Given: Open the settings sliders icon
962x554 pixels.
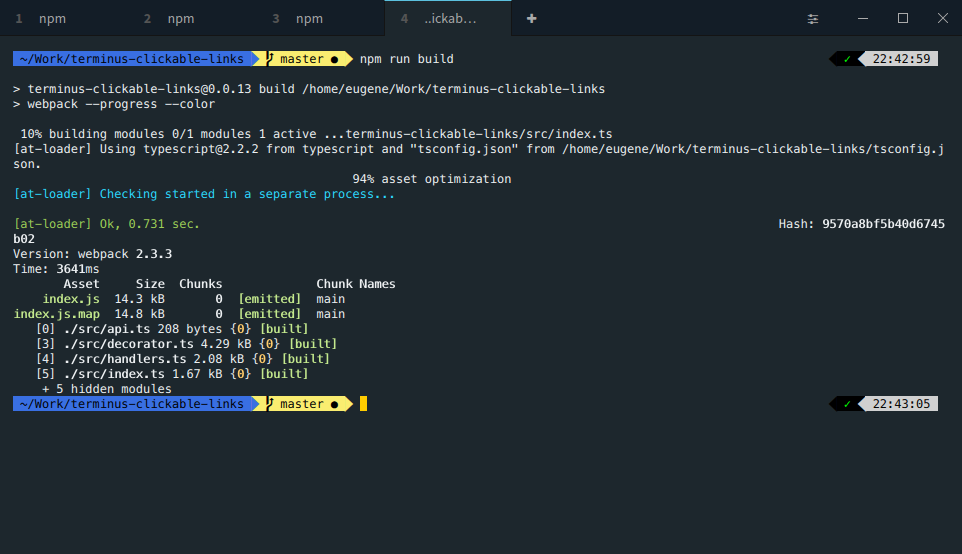Looking at the screenshot, I should pos(812,19).
